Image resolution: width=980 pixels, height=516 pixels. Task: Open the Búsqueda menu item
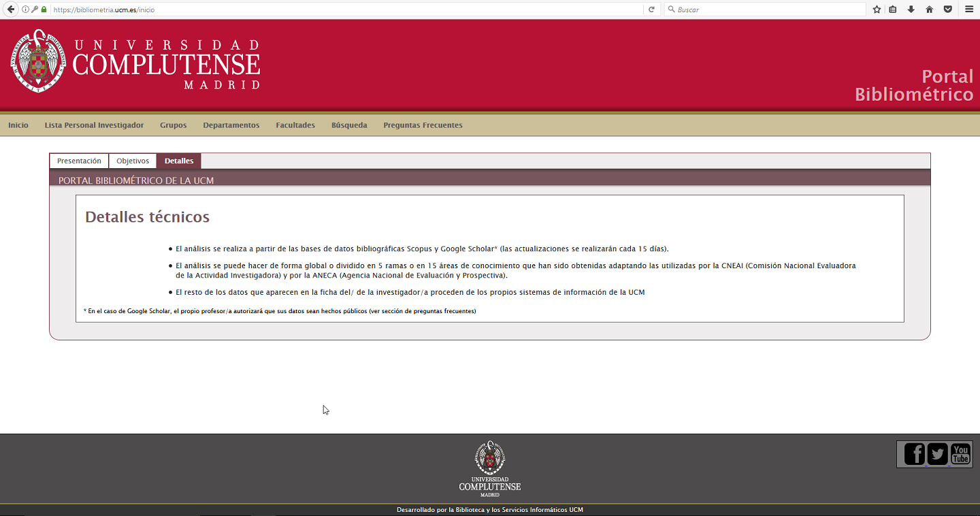click(x=349, y=125)
